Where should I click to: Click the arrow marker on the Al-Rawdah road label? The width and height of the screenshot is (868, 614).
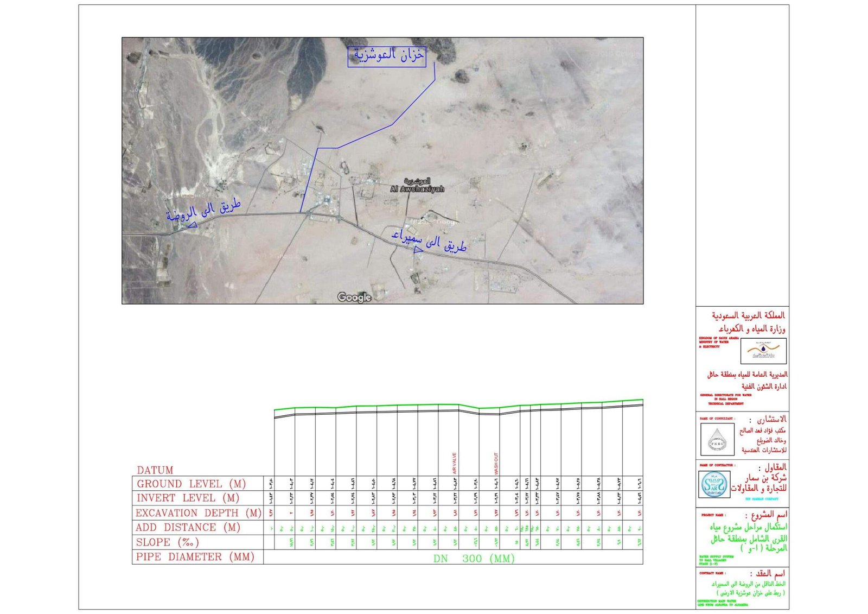[192, 225]
